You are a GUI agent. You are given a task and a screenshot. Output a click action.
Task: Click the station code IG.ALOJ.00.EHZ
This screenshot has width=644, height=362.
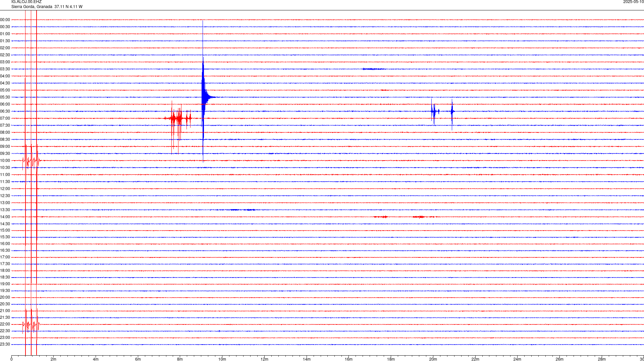click(26, 2)
